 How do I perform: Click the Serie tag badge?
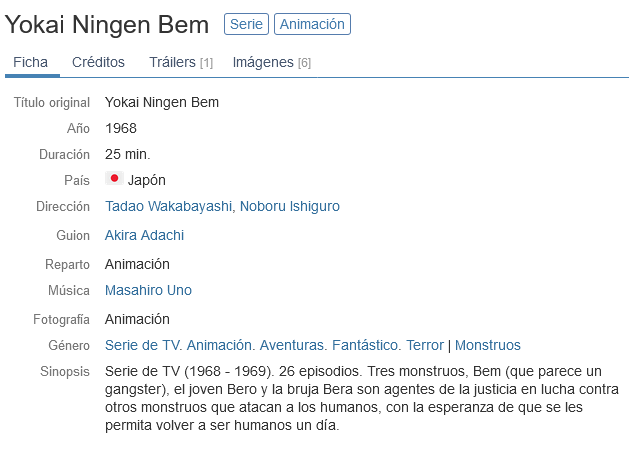point(246,24)
